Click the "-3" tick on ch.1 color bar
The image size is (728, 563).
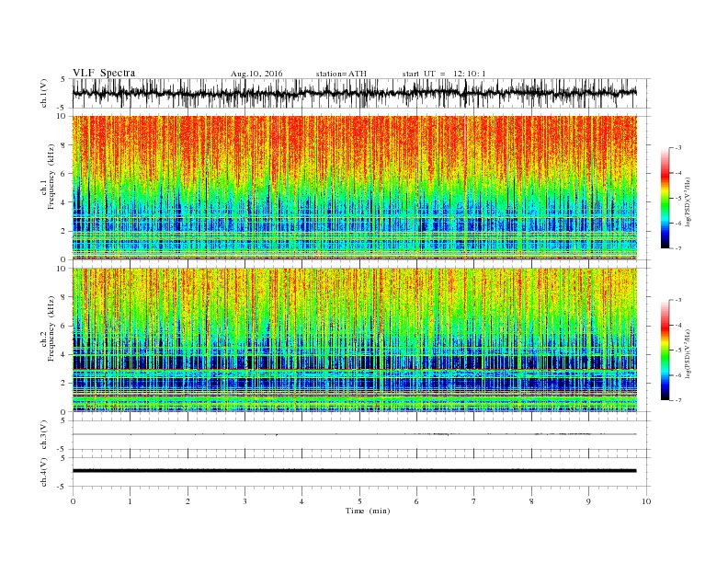tap(677, 148)
